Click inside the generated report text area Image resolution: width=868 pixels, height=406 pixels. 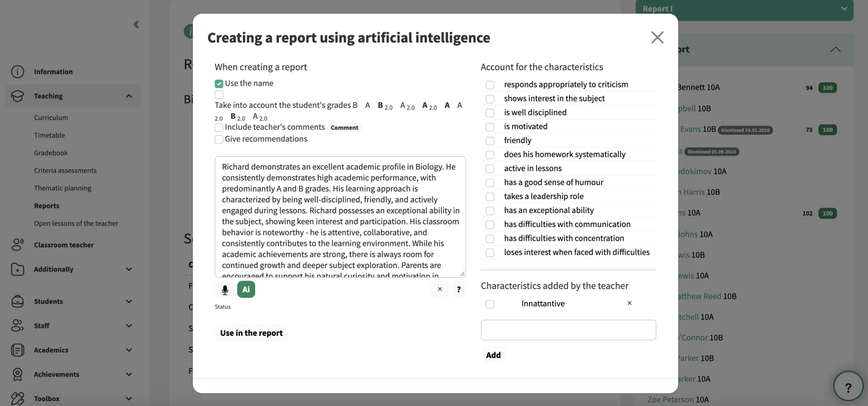340,217
